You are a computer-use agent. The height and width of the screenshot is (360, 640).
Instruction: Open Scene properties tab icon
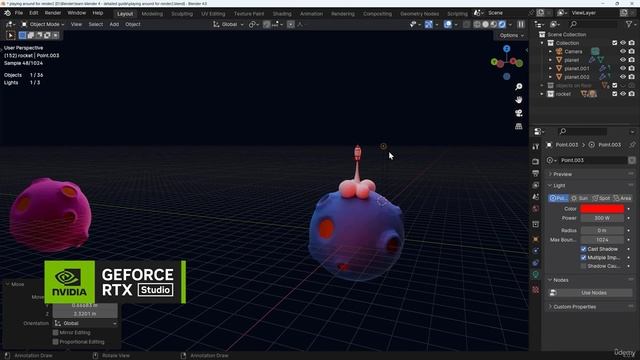pyautogui.click(x=536, y=197)
